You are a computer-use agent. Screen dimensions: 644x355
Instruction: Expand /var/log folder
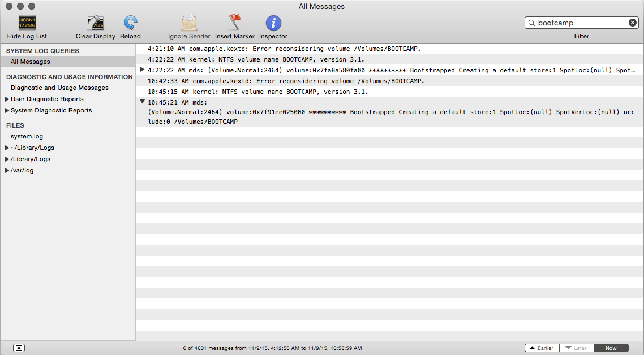[x=7, y=170]
